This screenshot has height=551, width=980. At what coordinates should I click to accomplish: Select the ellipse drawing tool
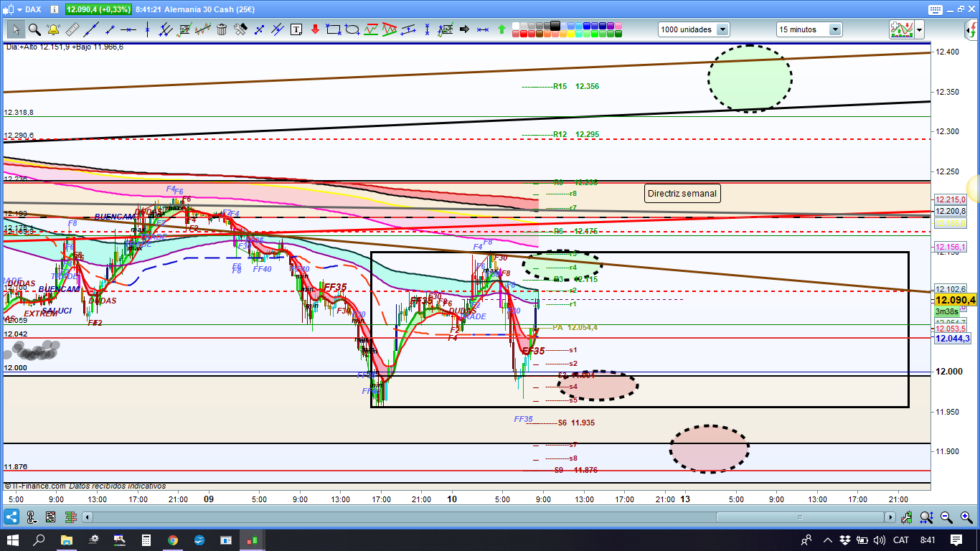coord(352,29)
